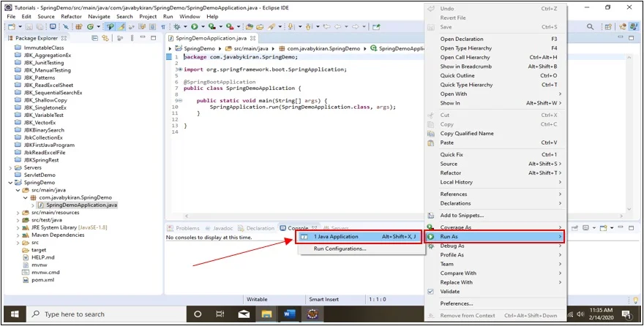
Task: Choose Run Configurations... in submenu
Action: 340,249
